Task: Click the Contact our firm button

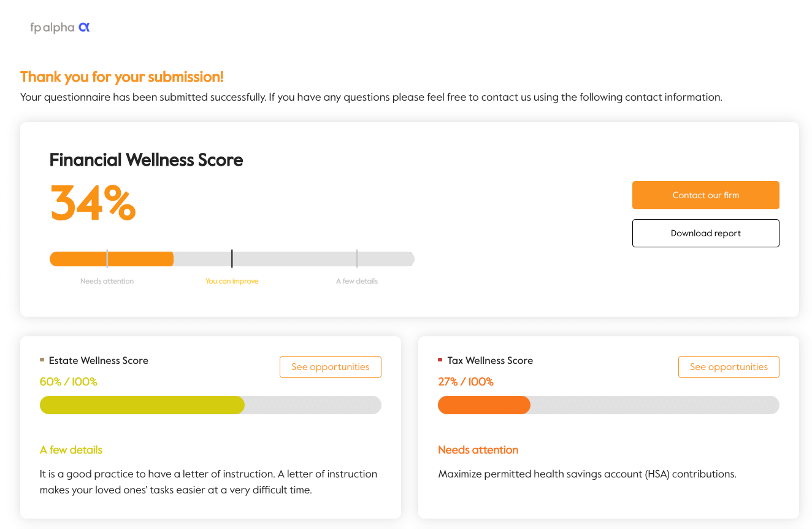Action: coord(705,195)
